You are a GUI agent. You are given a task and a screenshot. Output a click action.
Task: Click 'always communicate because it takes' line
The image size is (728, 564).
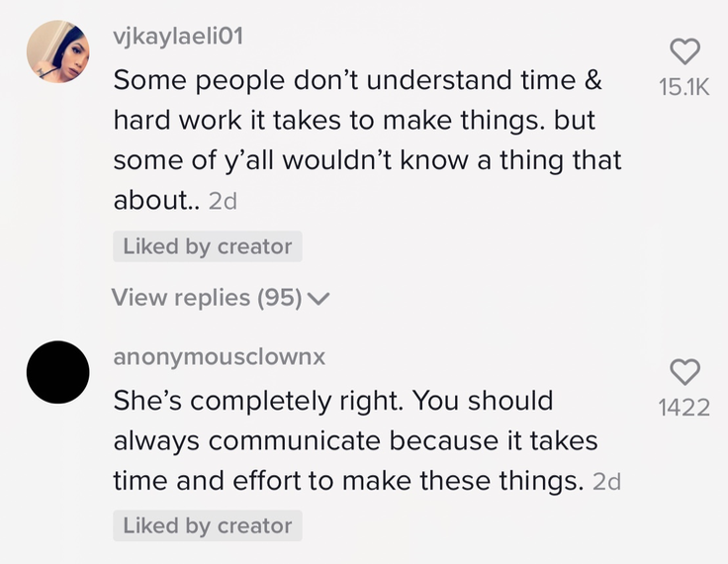356,441
